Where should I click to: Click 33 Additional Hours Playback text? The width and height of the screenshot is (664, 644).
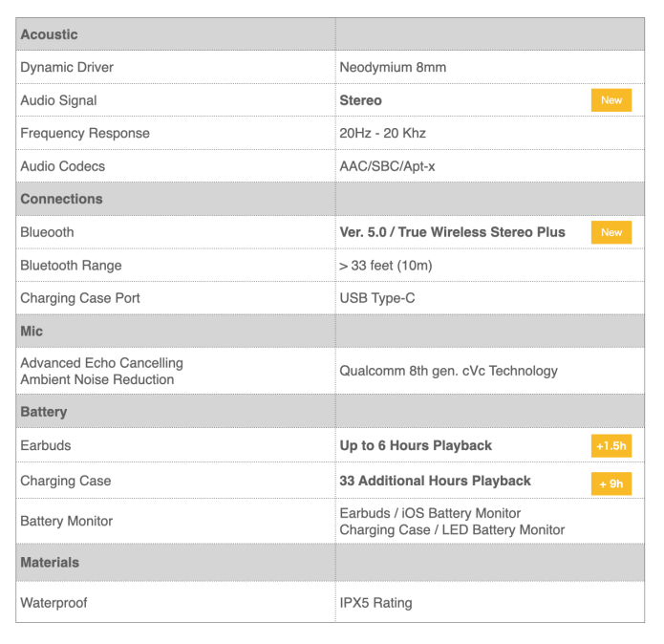click(x=435, y=481)
